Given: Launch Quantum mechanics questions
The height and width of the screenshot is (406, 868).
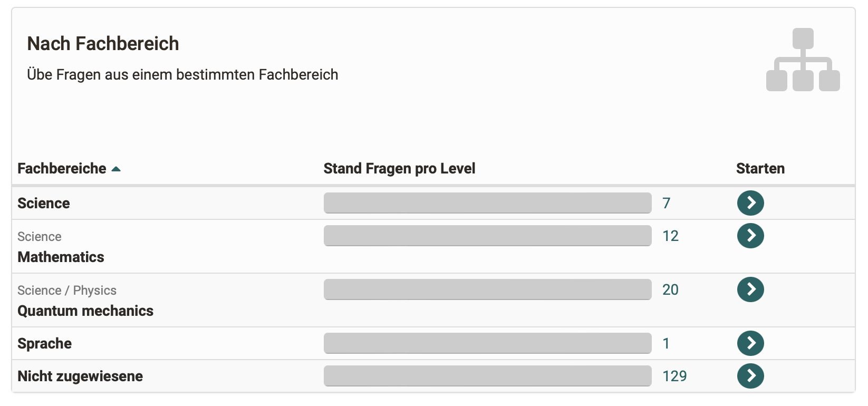Looking at the screenshot, I should click(x=750, y=289).
